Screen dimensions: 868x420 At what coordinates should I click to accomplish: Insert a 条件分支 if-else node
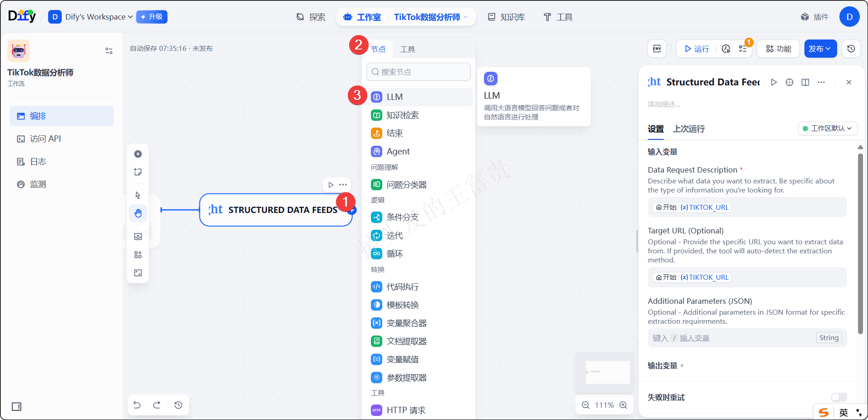click(419, 217)
